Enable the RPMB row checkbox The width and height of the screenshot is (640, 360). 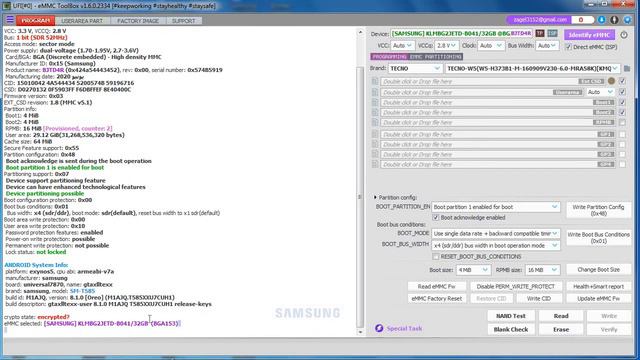click(622, 122)
